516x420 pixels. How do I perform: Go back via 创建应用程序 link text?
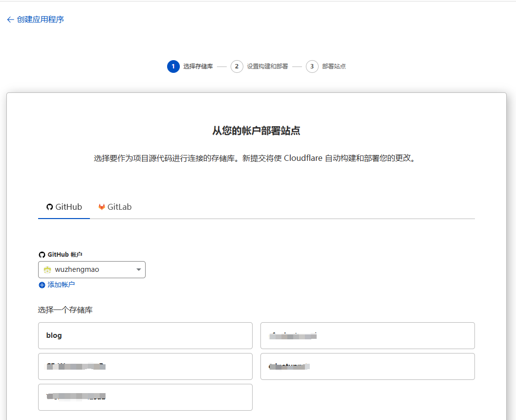[x=40, y=20]
